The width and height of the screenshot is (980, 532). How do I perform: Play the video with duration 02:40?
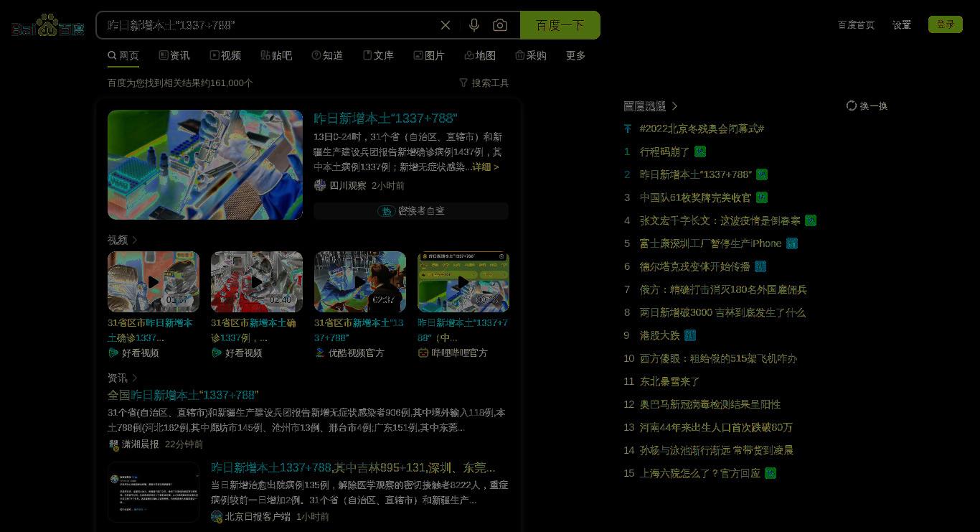(257, 281)
